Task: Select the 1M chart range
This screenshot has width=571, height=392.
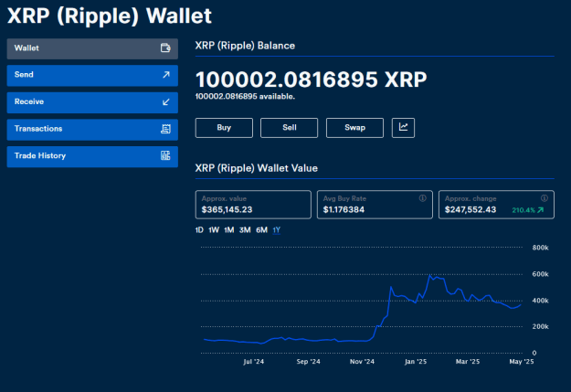Action: [229, 230]
